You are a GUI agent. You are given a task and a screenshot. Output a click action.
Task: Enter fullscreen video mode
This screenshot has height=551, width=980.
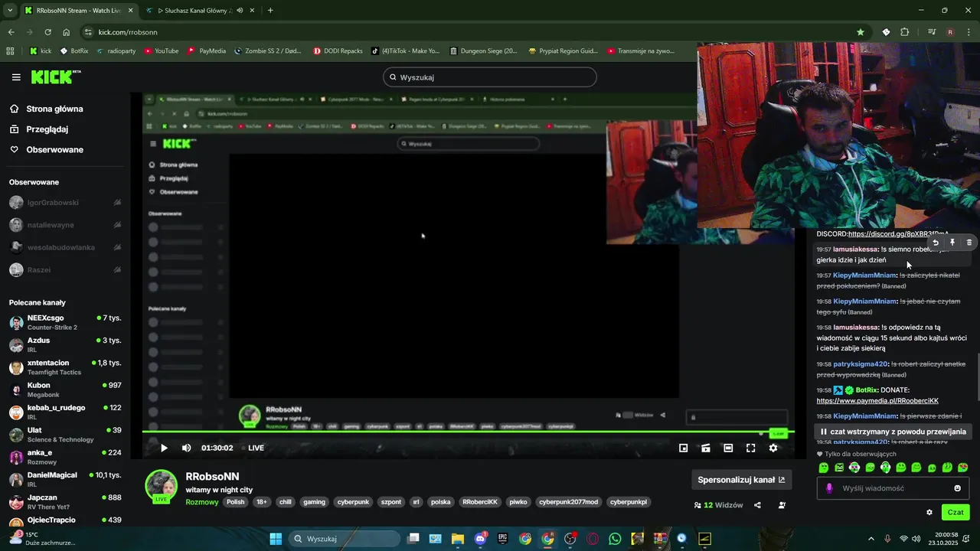750,448
